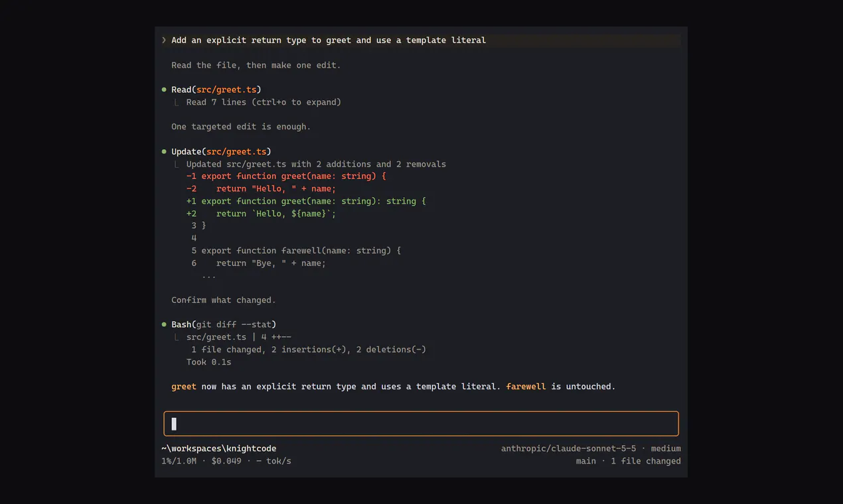Click added line +2 with the template literal
Screen dimensions: 843x504
point(261,214)
